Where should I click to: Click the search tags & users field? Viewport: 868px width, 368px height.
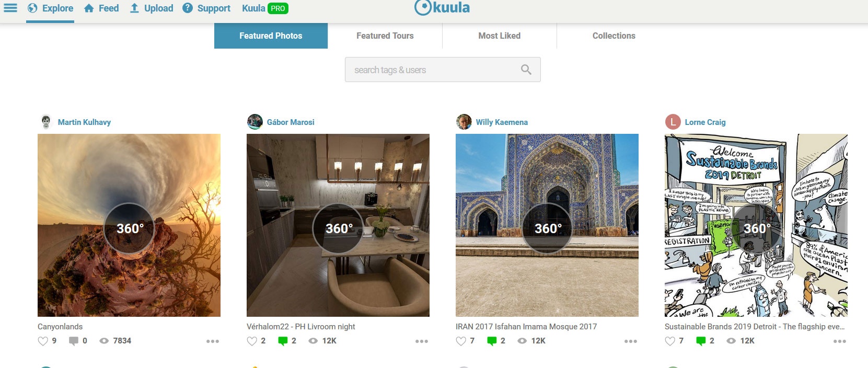443,70
